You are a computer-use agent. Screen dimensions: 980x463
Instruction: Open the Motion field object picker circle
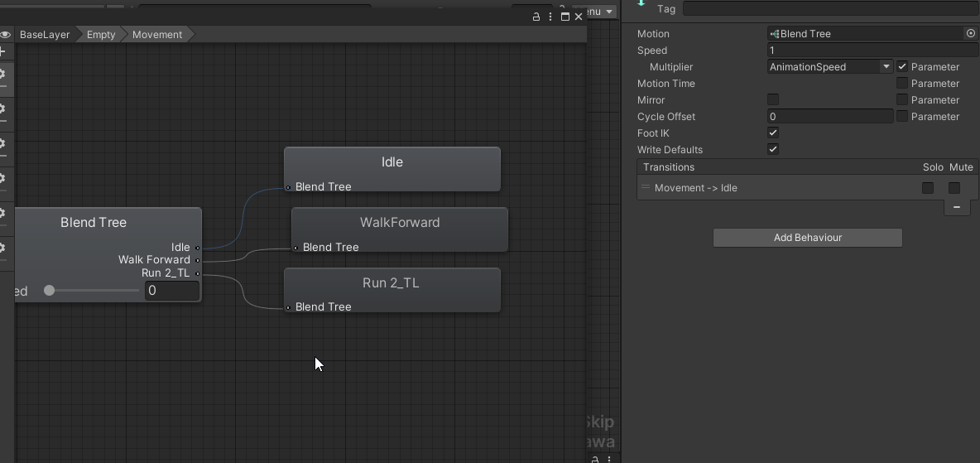pyautogui.click(x=971, y=34)
